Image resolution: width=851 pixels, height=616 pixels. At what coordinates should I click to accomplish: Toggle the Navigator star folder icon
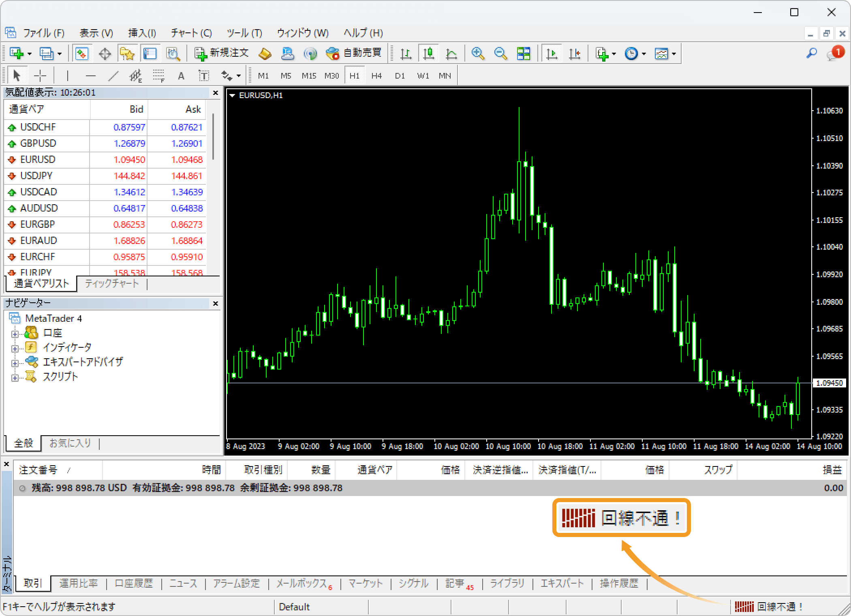[x=127, y=53]
